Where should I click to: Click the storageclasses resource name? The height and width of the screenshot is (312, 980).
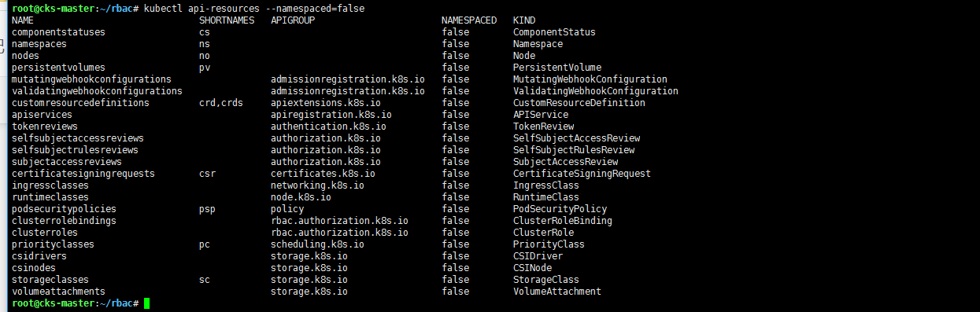(x=50, y=280)
